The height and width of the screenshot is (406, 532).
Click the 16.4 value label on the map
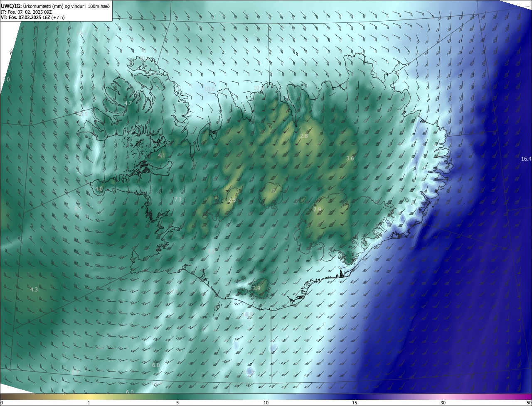coord(526,159)
